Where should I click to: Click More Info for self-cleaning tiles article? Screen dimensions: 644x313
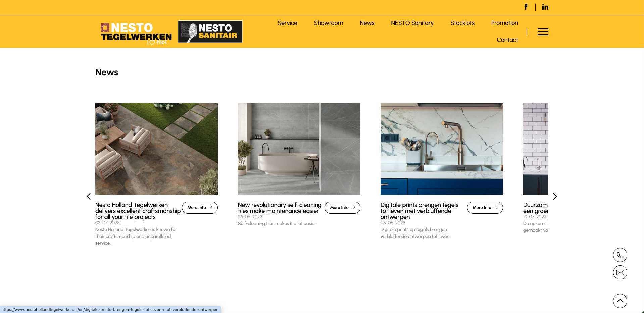click(342, 208)
